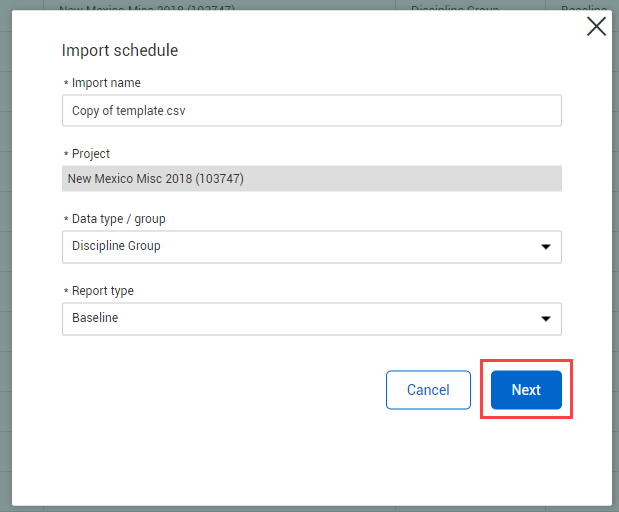Click the arrow beside Discipline Group
This screenshot has height=512, width=619.
click(546, 246)
